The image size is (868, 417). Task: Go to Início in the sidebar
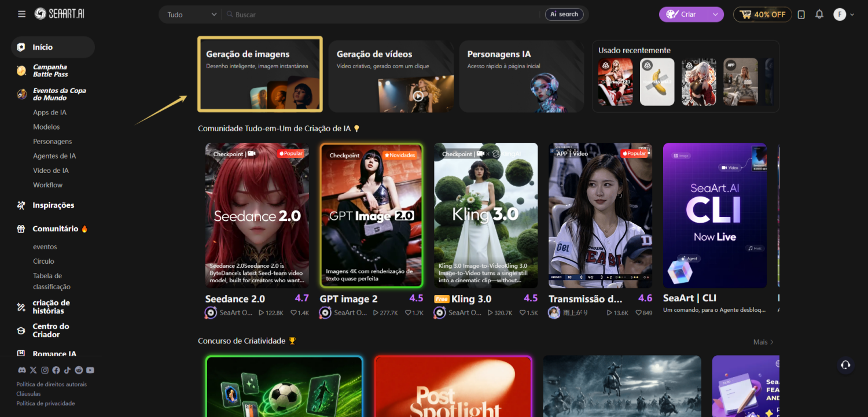pos(53,47)
